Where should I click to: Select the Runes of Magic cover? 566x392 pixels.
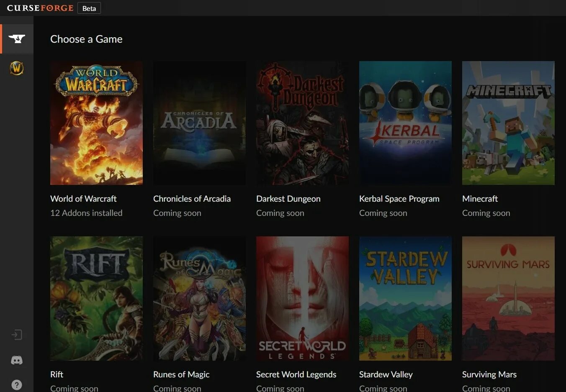(x=199, y=298)
